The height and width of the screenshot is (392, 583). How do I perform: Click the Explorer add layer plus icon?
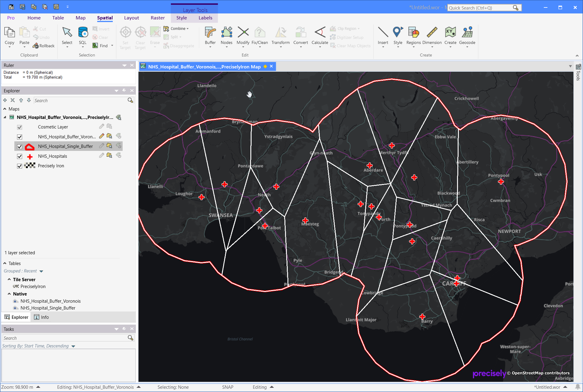pyautogui.click(x=5, y=100)
